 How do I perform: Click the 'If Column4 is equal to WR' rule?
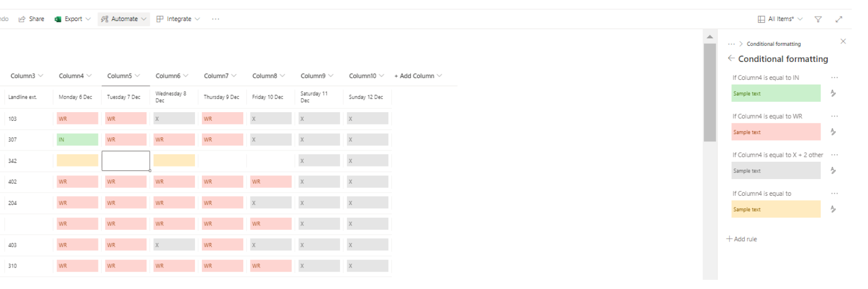point(767,116)
